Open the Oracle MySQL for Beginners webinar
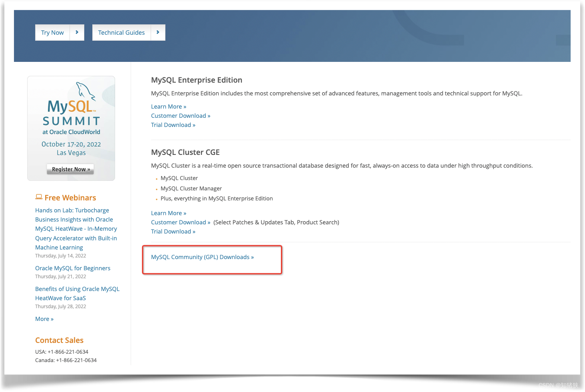The width and height of the screenshot is (585, 392). (73, 268)
